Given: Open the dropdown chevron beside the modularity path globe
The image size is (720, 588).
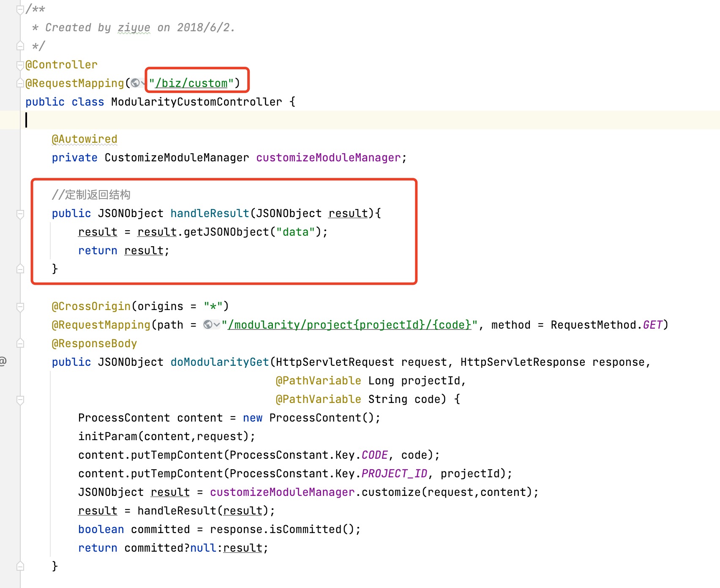Looking at the screenshot, I should [217, 324].
